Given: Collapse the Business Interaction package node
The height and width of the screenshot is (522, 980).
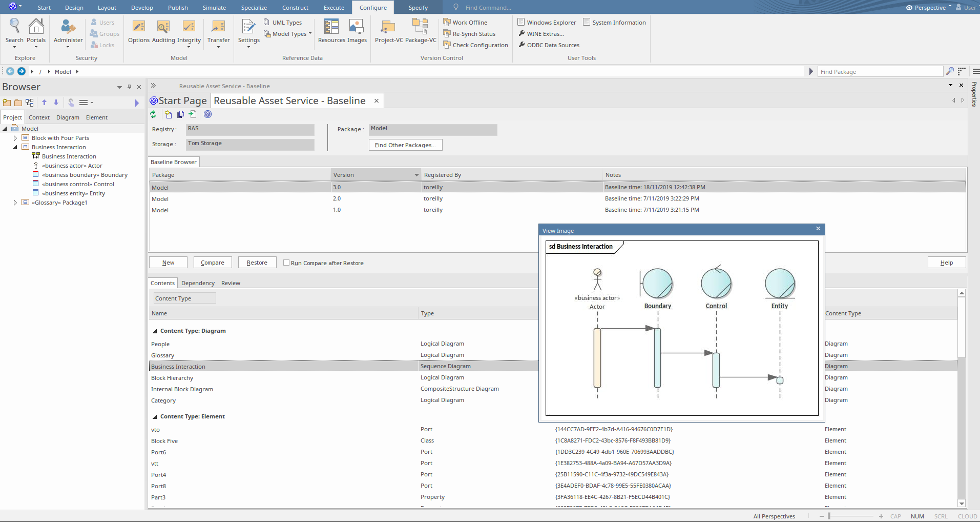Looking at the screenshot, I should pyautogui.click(x=15, y=147).
